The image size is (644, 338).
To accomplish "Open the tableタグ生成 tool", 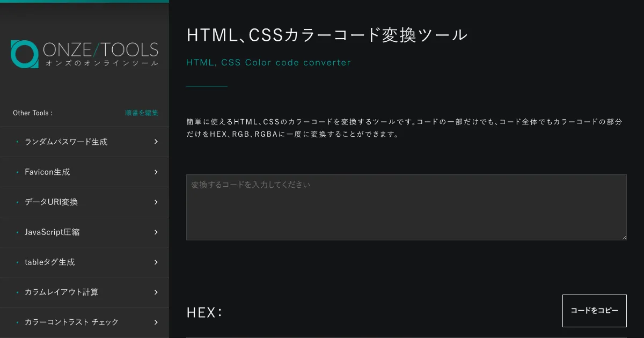I will (x=49, y=262).
